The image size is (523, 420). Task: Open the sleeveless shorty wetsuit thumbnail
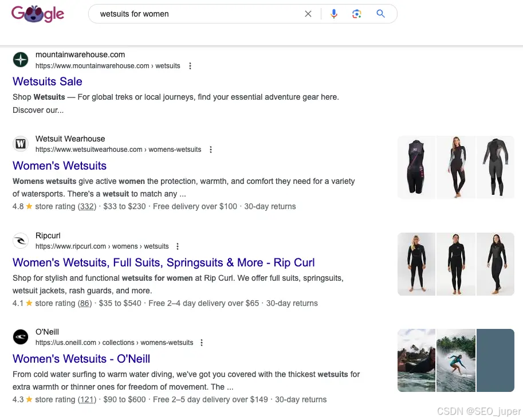click(x=416, y=167)
